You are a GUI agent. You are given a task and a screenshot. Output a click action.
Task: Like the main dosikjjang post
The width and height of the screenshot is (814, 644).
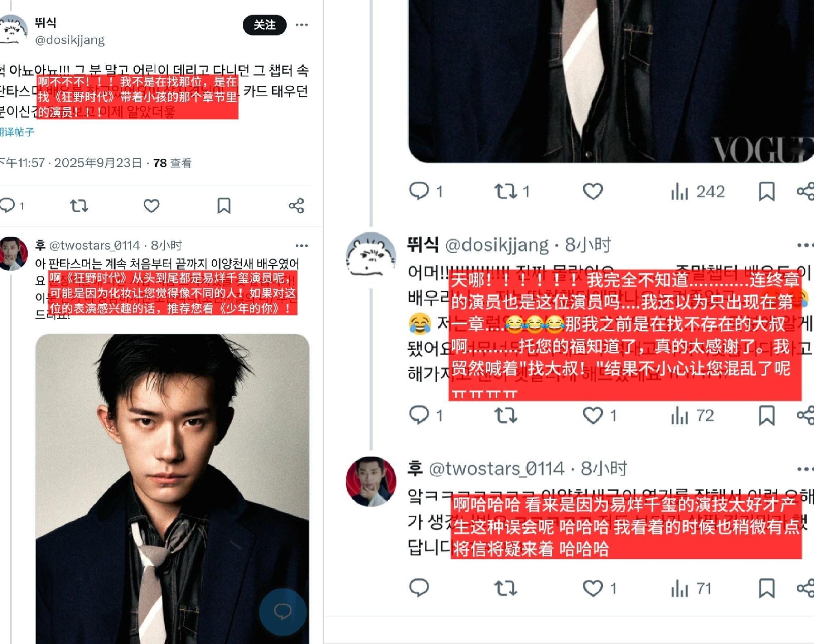(x=151, y=206)
